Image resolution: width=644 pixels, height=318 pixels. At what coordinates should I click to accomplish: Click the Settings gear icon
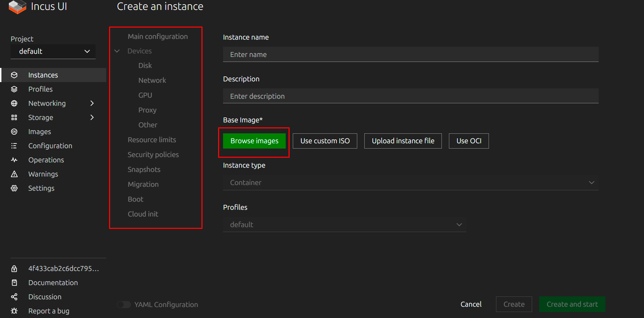point(14,188)
